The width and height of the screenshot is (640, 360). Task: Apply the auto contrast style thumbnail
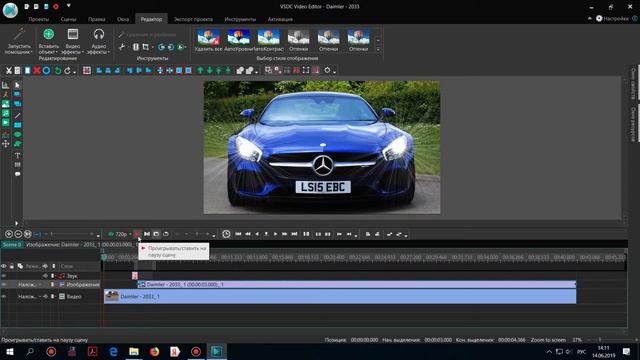[269, 40]
